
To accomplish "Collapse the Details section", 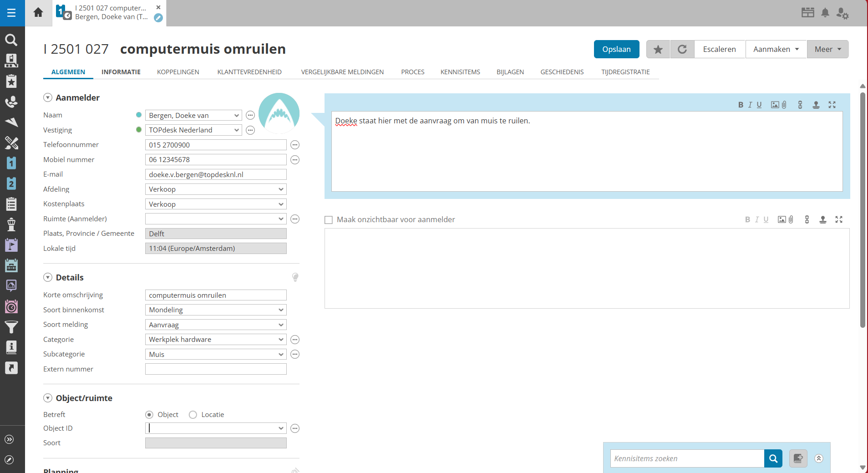I will click(x=48, y=277).
